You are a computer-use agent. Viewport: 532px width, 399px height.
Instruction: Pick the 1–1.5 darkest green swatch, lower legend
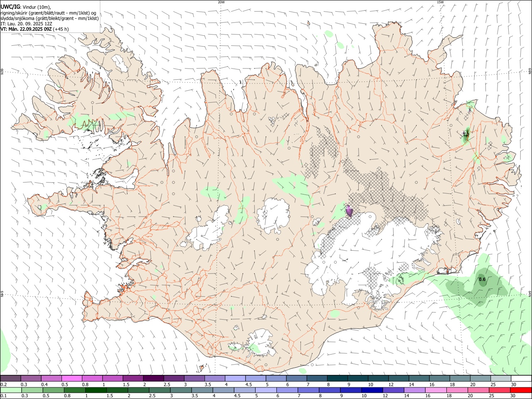pos(96,390)
